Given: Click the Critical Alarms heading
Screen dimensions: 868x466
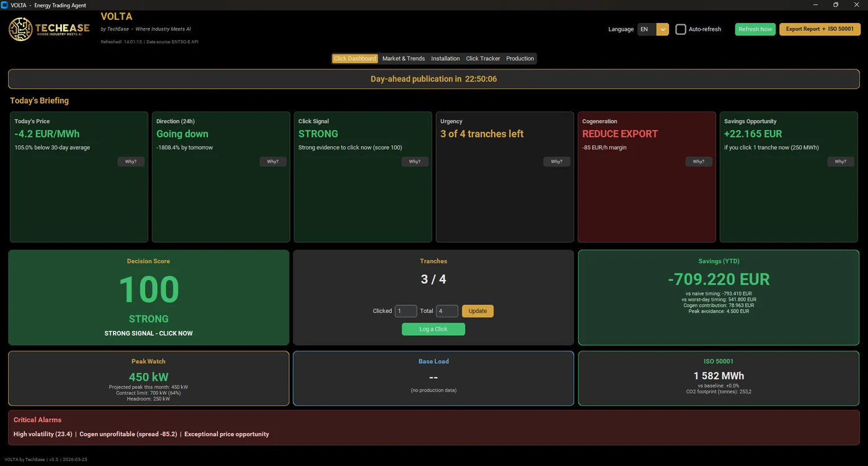Looking at the screenshot, I should [x=38, y=420].
